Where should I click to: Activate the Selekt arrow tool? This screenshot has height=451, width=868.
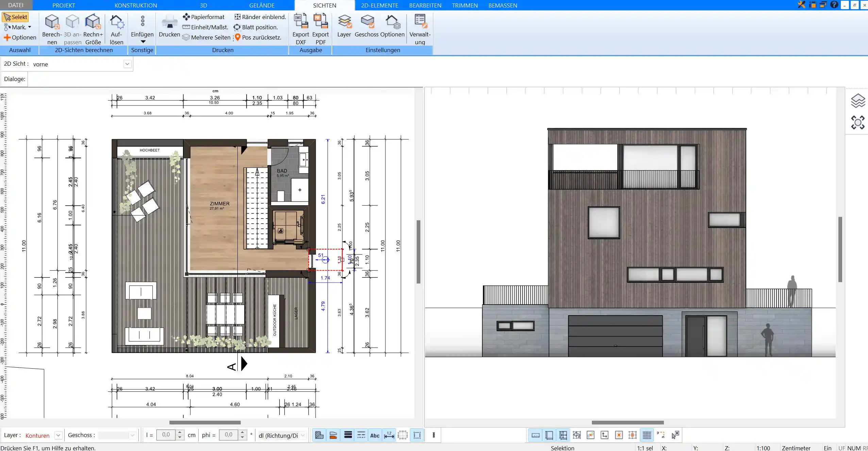(x=15, y=17)
